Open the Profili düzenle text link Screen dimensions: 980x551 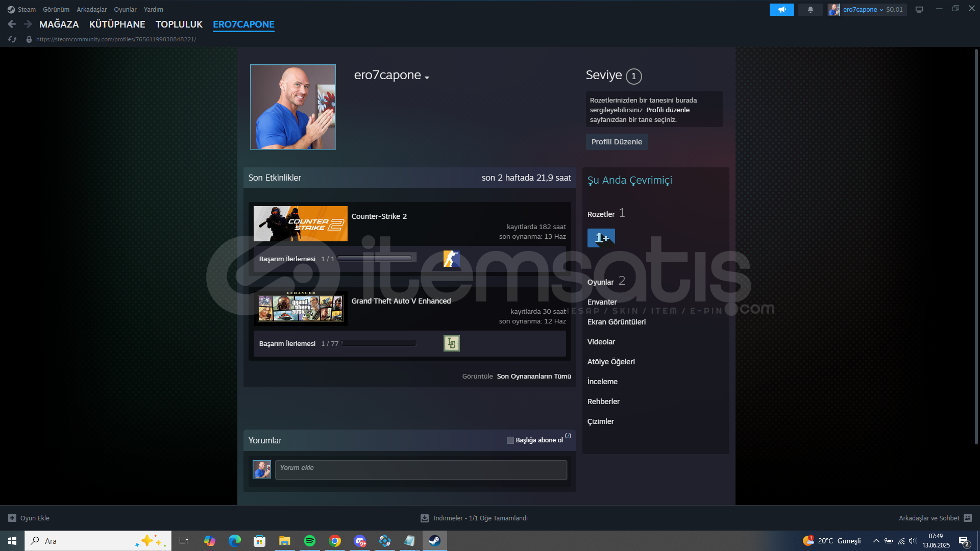click(668, 110)
